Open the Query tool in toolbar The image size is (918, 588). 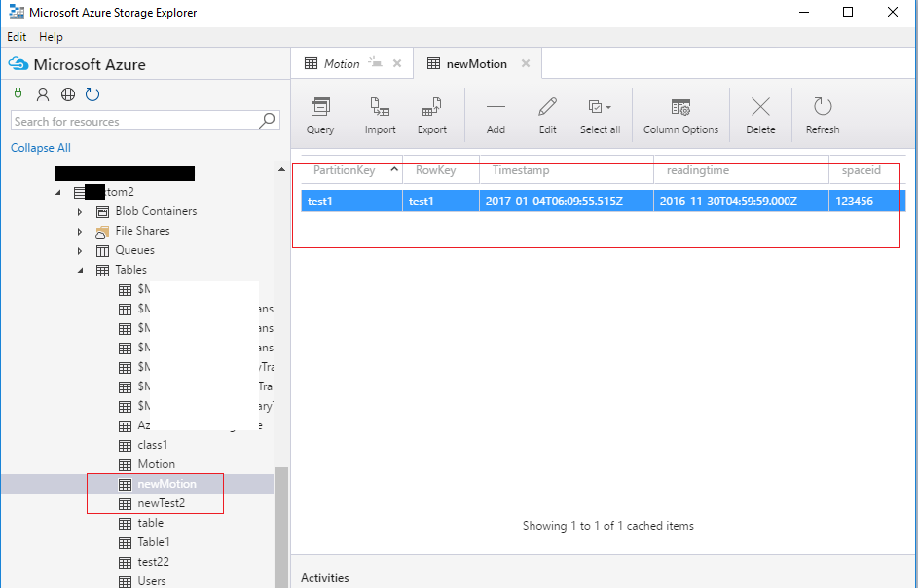point(320,116)
